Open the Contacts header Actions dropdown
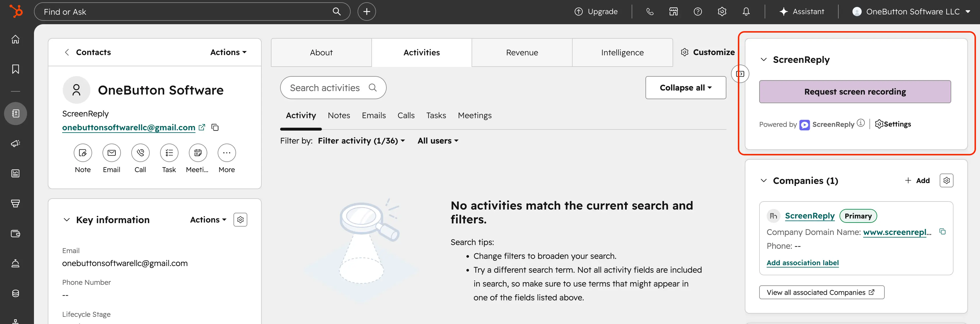The width and height of the screenshot is (980, 324). (228, 52)
